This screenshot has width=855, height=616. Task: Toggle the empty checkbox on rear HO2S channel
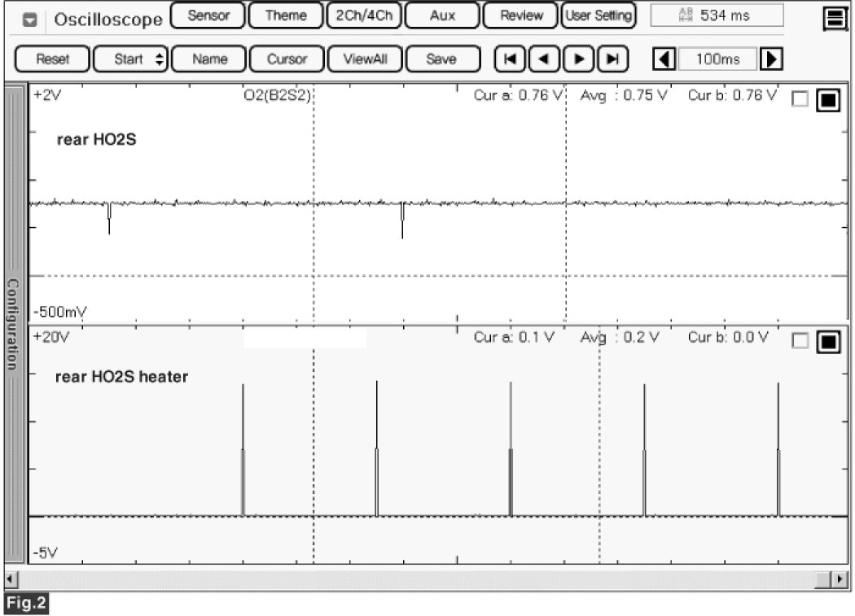800,99
